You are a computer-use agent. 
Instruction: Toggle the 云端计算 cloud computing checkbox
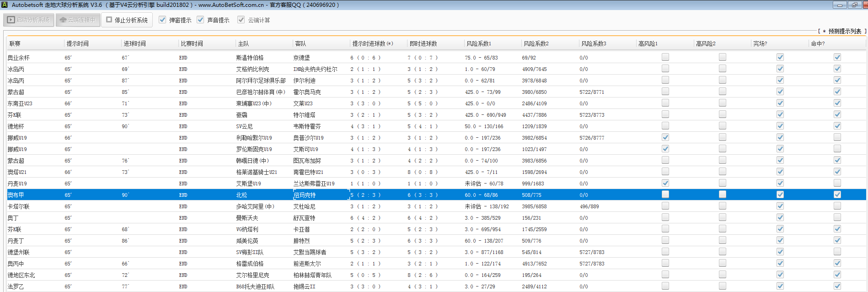coord(241,20)
